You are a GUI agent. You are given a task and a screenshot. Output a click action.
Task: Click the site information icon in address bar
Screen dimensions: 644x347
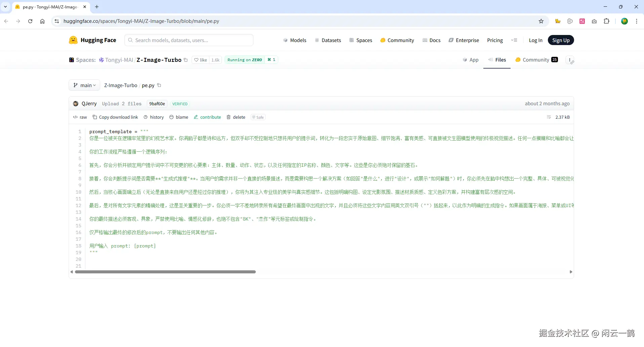pyautogui.click(x=57, y=21)
